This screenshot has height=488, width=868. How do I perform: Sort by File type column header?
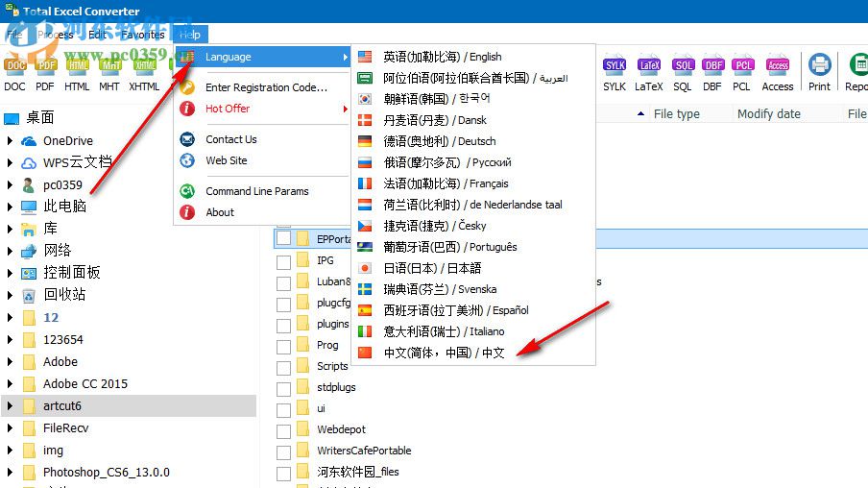(677, 114)
